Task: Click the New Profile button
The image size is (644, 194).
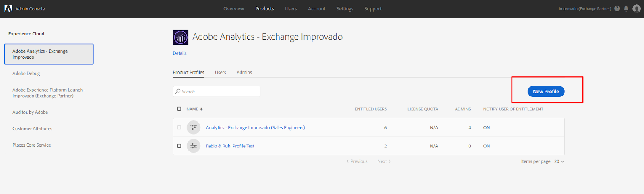Action: pos(546,92)
